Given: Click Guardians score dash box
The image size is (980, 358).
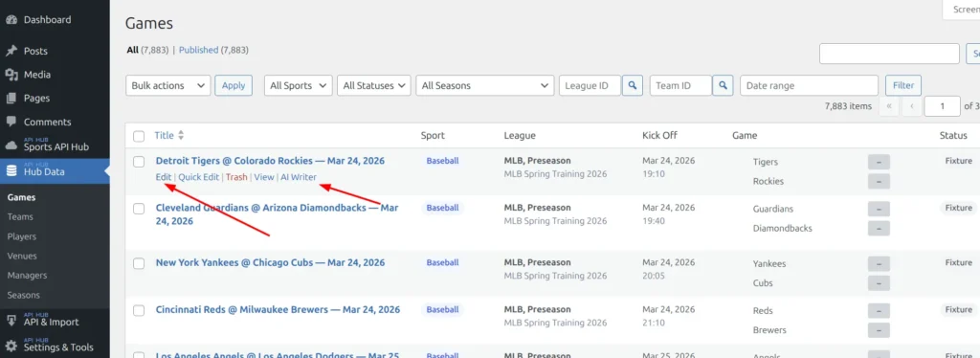Looking at the screenshot, I should 879,209.
